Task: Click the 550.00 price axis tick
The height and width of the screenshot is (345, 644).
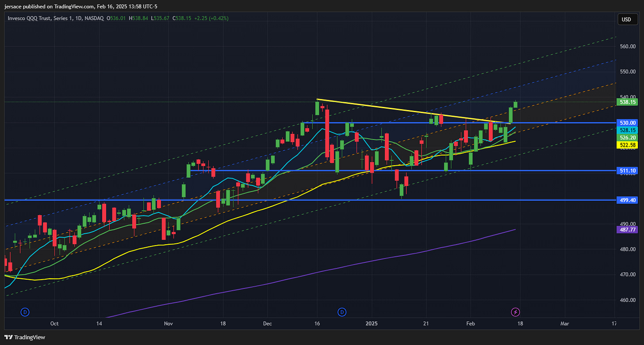Action: click(629, 72)
